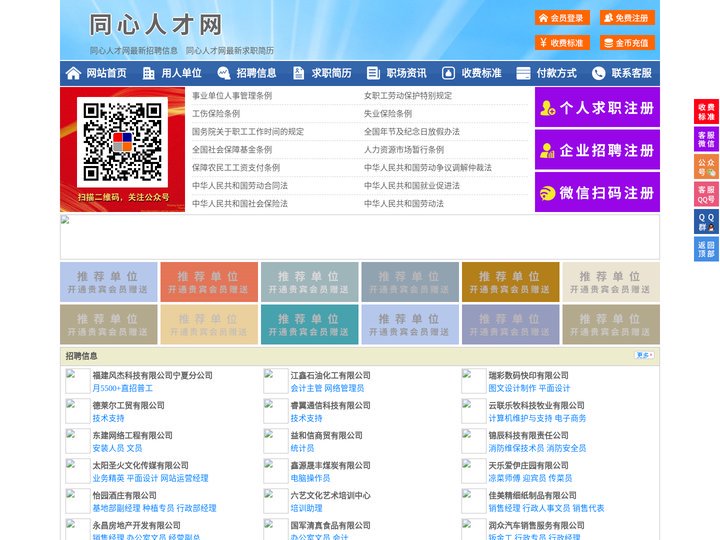Screen dimensions: 720x540
Task: Click the 金币充值 button
Action: point(627,43)
